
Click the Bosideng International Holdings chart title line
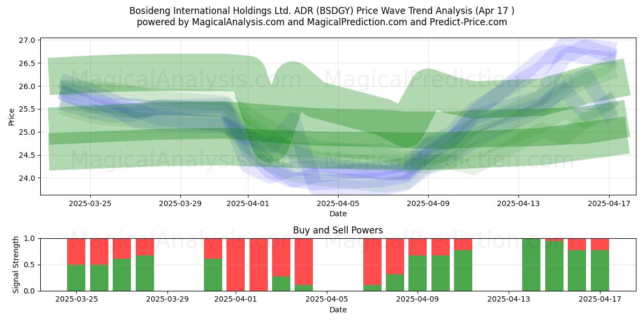pyautogui.click(x=322, y=11)
